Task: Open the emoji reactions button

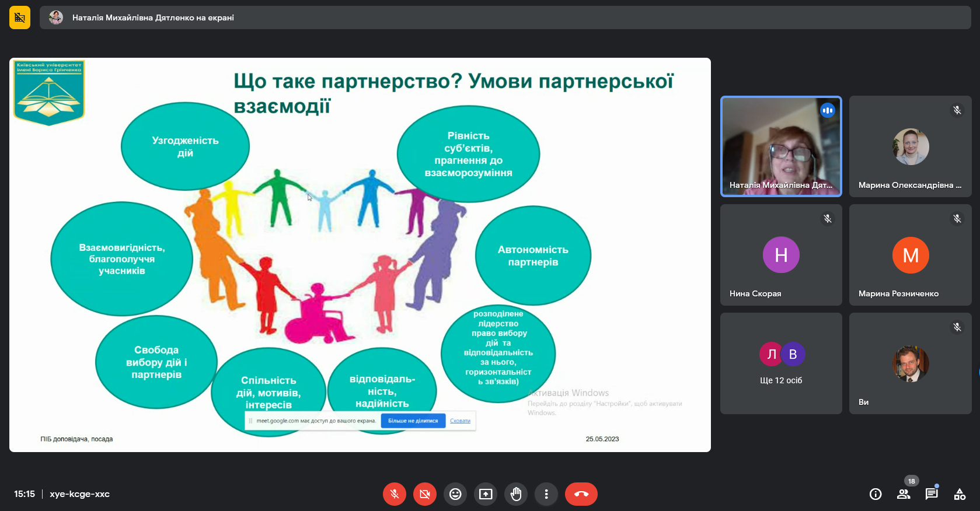Action: click(455, 494)
